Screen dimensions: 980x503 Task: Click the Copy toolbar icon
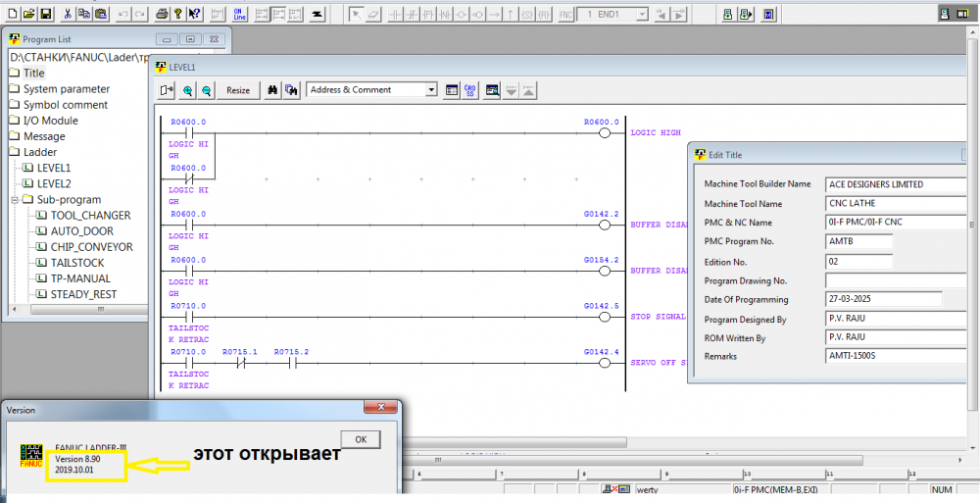tap(84, 13)
